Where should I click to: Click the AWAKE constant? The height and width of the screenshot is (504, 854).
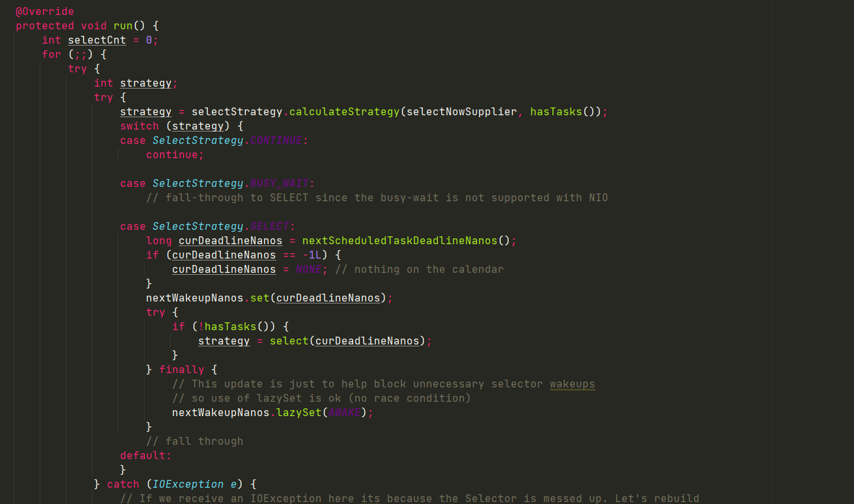point(345,412)
